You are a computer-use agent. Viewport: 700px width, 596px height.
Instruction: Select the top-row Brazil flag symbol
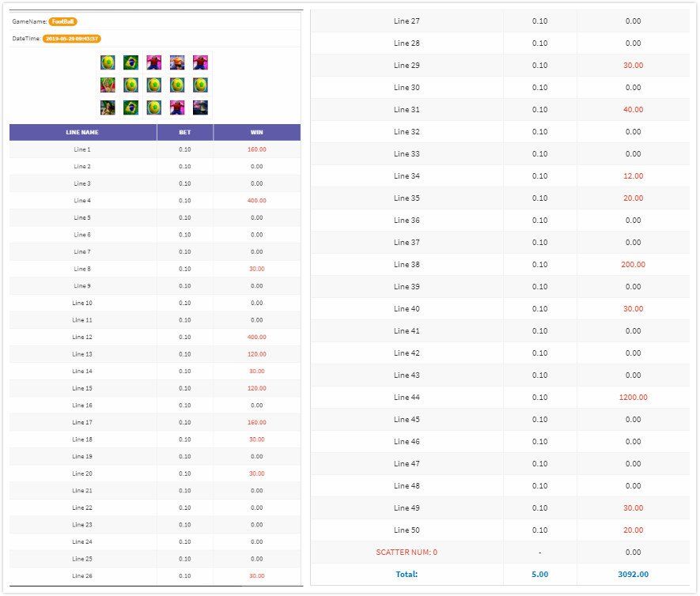(131, 62)
